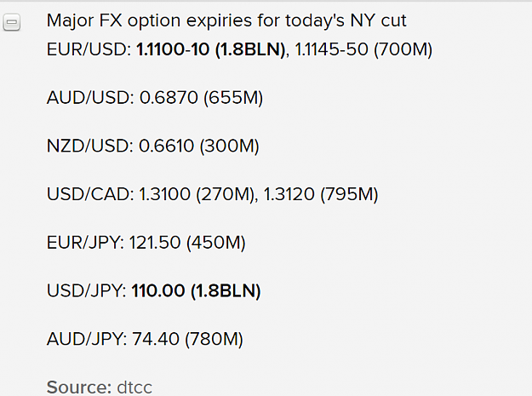Click the AUD/JPY 74.40 (780M) line
This screenshot has width=532, height=396.
(x=145, y=339)
